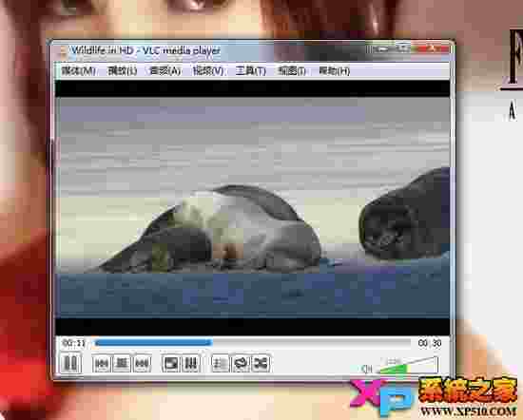Show extended settings equalizer panel
Screen dimensions: 523x420
click(191, 363)
